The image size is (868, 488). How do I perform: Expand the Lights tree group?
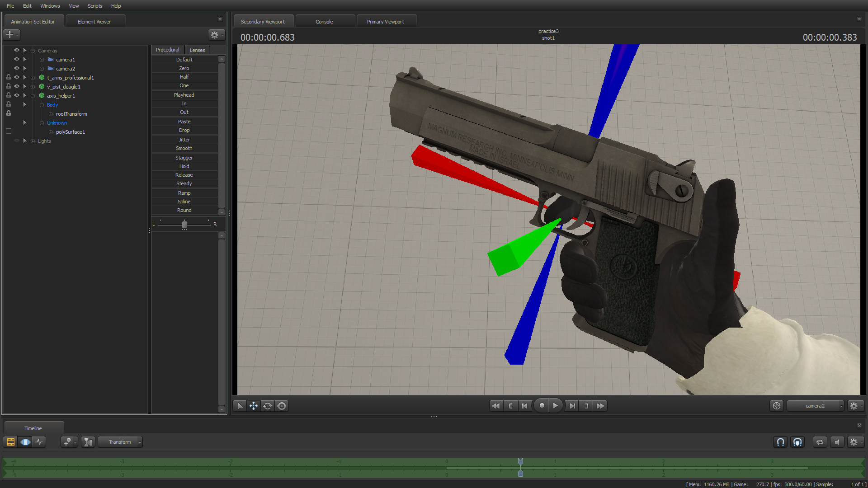(33, 141)
